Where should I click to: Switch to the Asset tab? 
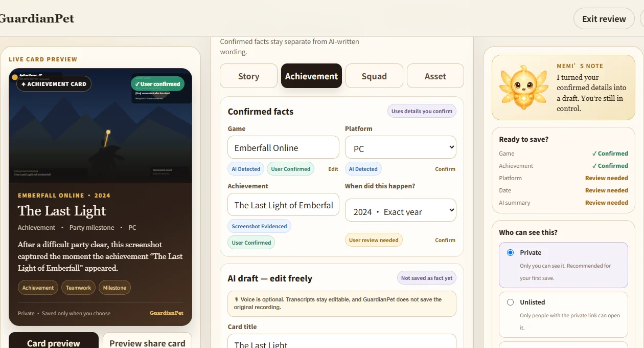click(435, 76)
